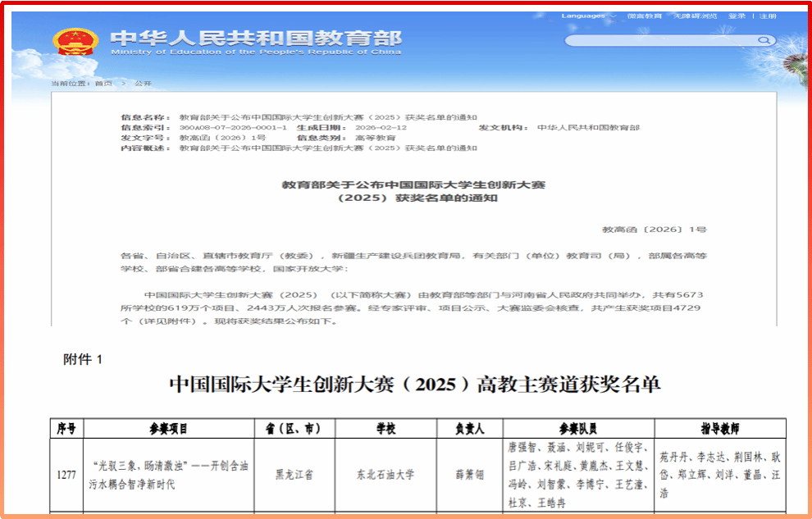
Task: Click row number 1277 in the table
Action: 66,474
